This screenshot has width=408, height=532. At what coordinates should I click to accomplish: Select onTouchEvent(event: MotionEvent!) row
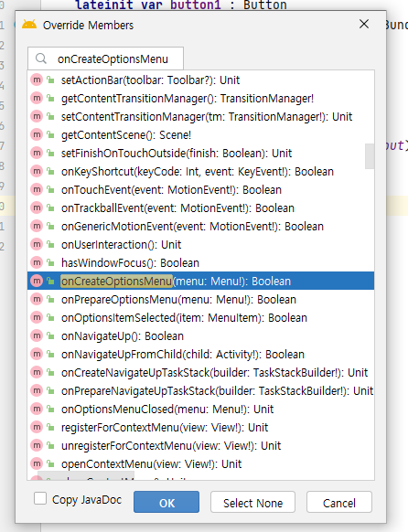coord(200,190)
